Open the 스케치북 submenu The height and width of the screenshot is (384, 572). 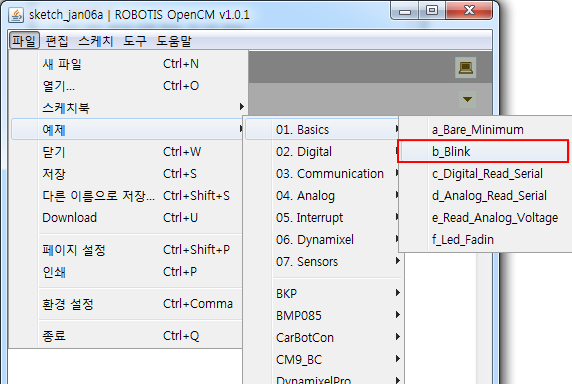coord(127,108)
